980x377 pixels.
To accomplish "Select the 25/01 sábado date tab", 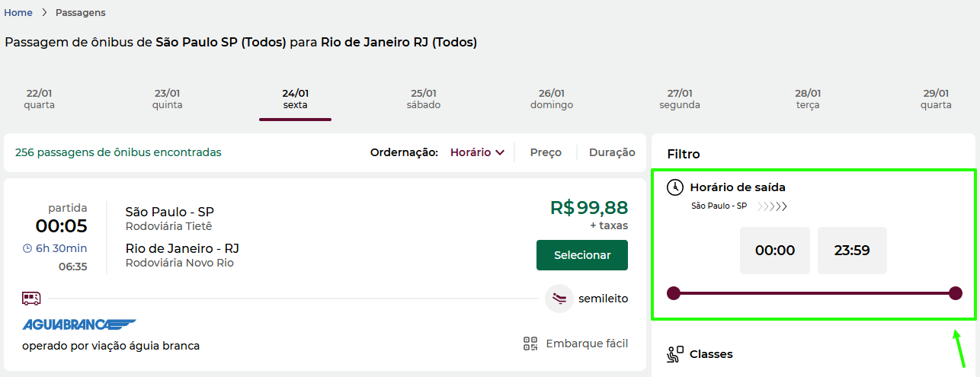I will coord(424,99).
